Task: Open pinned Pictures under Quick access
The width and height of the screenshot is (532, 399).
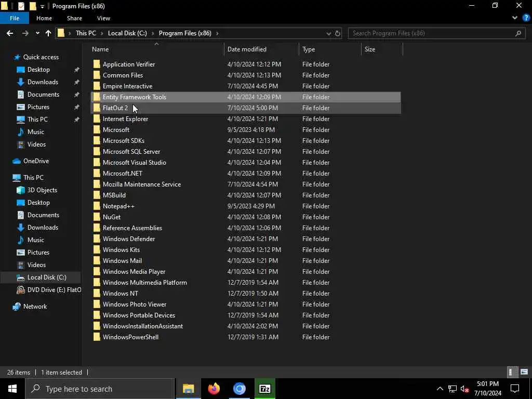Action: [x=38, y=107]
